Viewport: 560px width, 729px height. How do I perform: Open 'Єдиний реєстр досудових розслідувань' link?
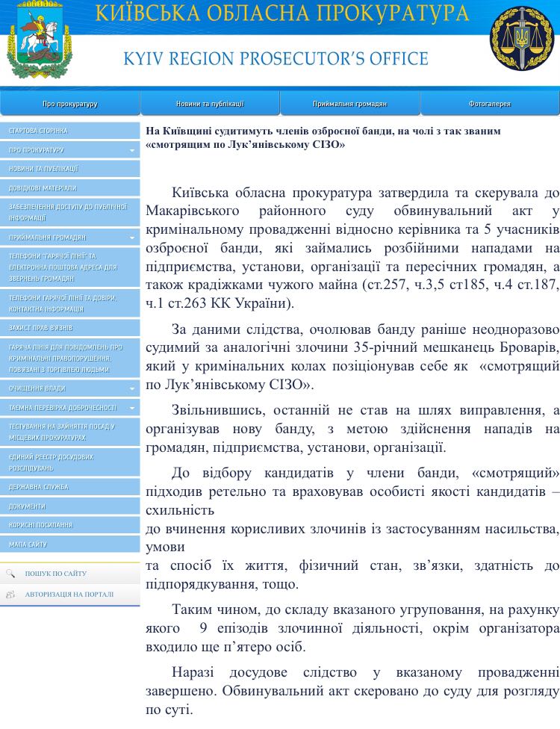(51, 462)
